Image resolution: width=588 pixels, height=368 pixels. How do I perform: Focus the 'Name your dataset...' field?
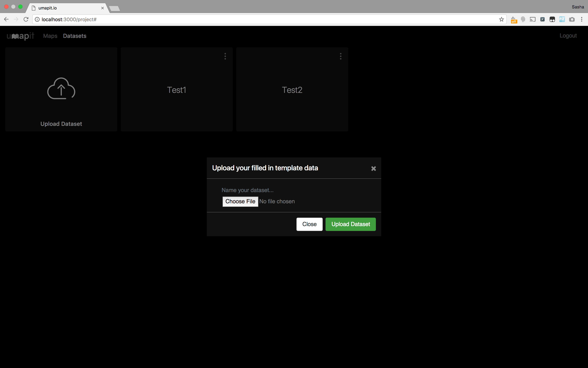click(294, 190)
